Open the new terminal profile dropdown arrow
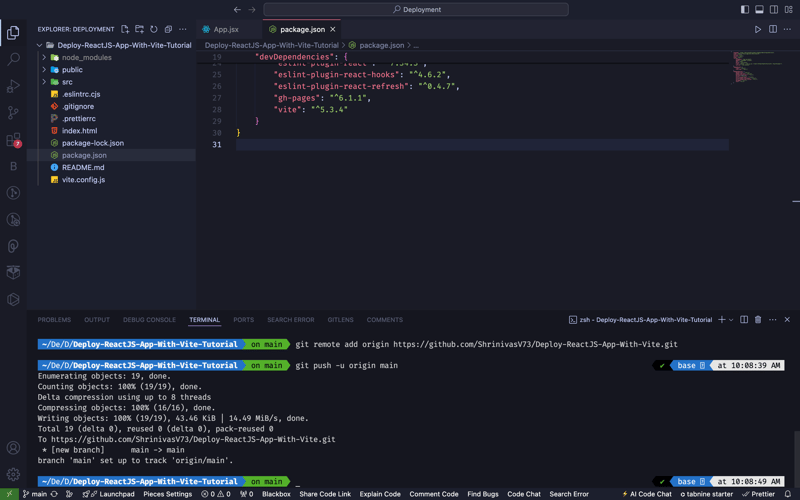Screen dimensions: 800x500 click(731, 319)
